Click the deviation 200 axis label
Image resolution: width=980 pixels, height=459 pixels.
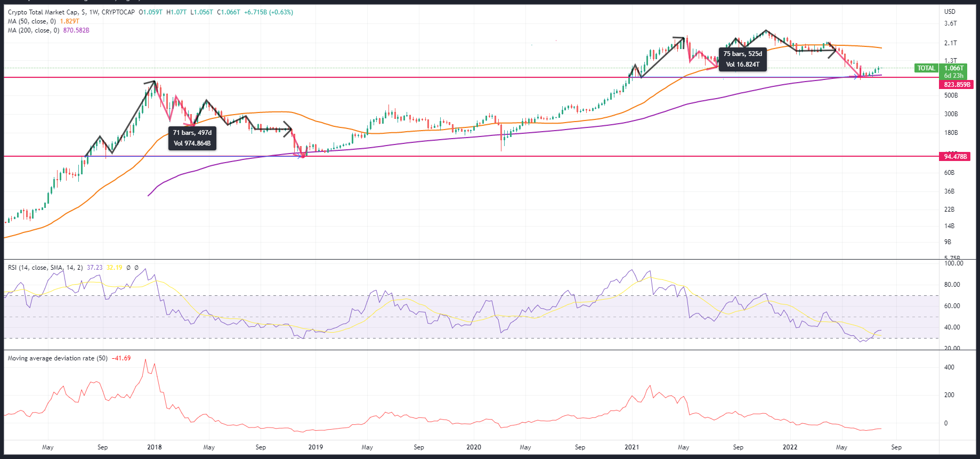point(949,395)
